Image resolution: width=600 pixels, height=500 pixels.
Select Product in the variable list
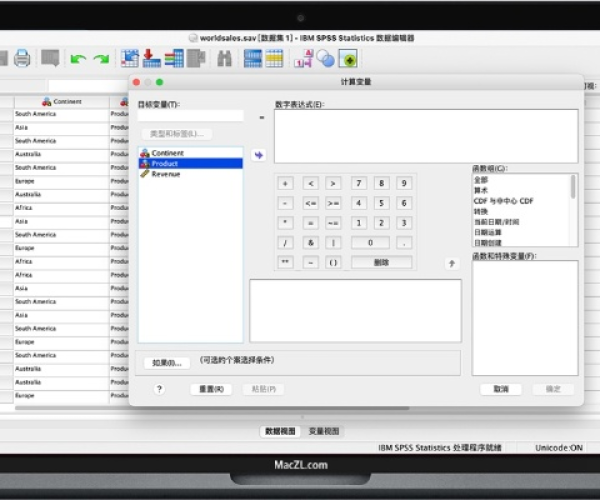click(x=191, y=163)
